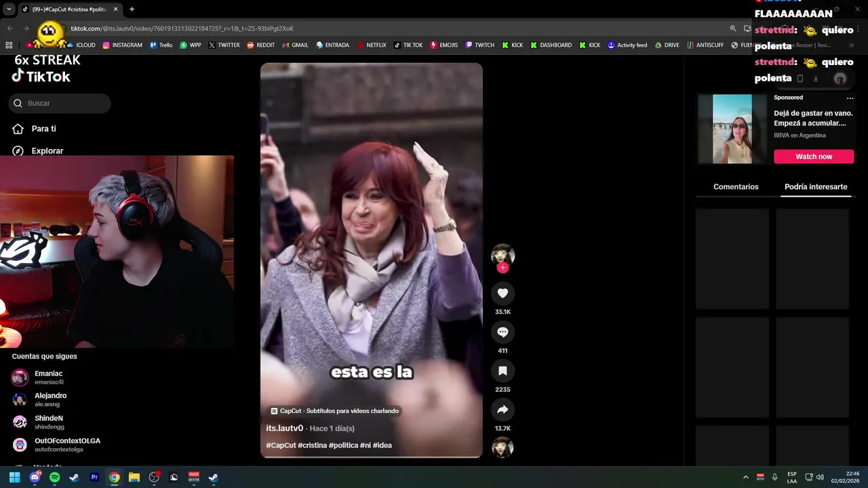Close the TikTok browser tab
The width and height of the screenshot is (868, 488).
(x=116, y=9)
